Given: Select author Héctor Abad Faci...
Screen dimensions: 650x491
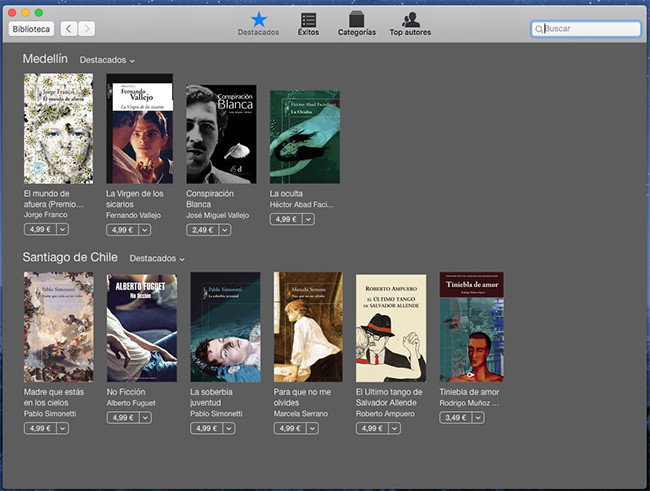Looking at the screenshot, I should click(x=301, y=204).
